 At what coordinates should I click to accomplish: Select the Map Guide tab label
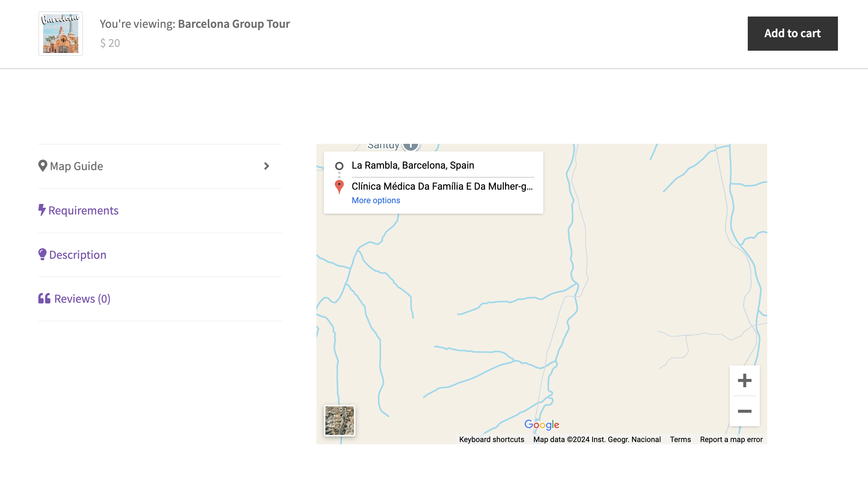(x=76, y=166)
